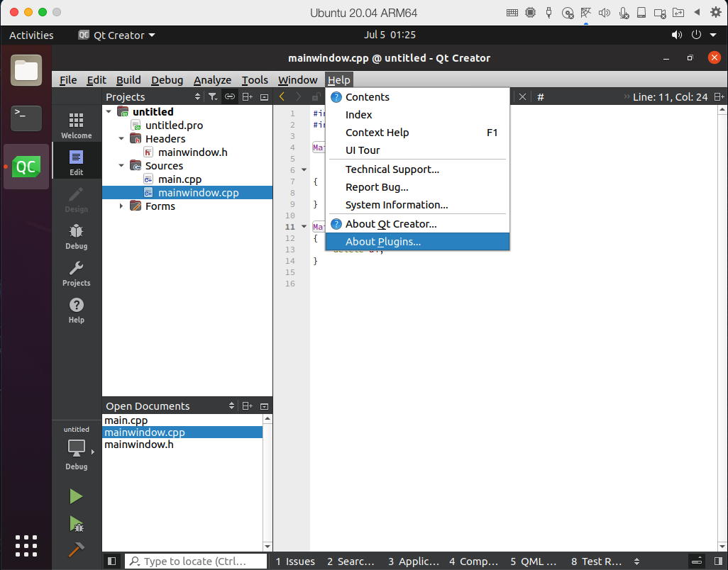Viewport: 728px width, 570px height.
Task: Go back in editor history
Action: pos(282,97)
